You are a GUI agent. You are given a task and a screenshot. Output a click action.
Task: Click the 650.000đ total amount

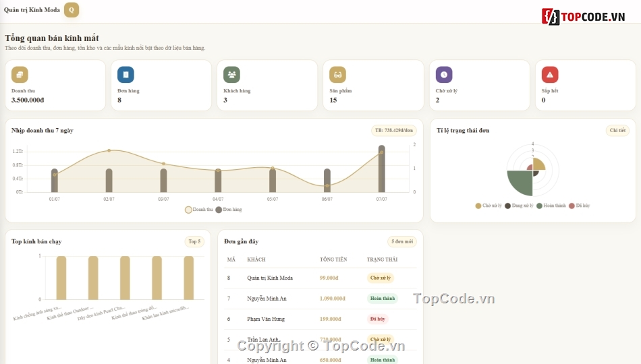point(331,360)
